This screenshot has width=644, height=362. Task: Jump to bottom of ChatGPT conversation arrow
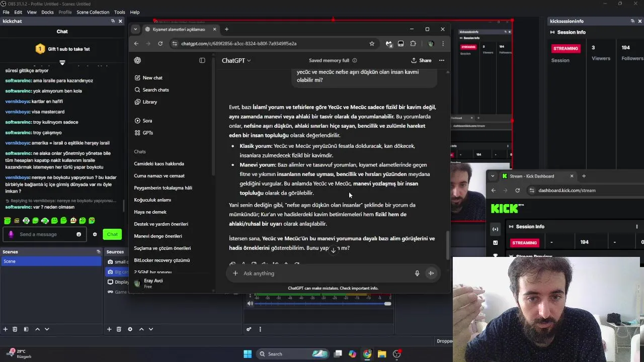(333, 250)
